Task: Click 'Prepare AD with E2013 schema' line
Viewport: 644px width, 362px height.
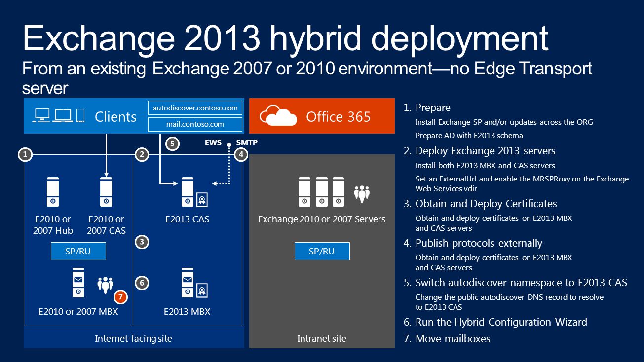Action: [469, 135]
